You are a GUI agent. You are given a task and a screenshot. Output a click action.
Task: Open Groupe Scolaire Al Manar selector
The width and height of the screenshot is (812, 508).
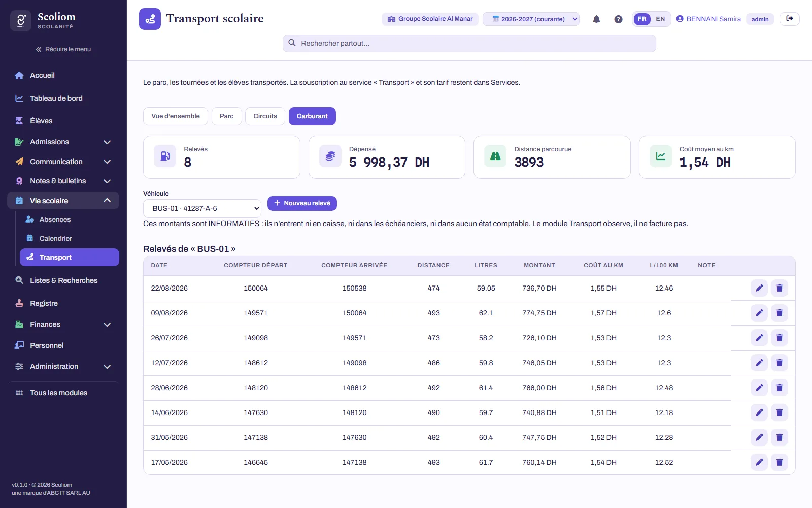pos(430,19)
